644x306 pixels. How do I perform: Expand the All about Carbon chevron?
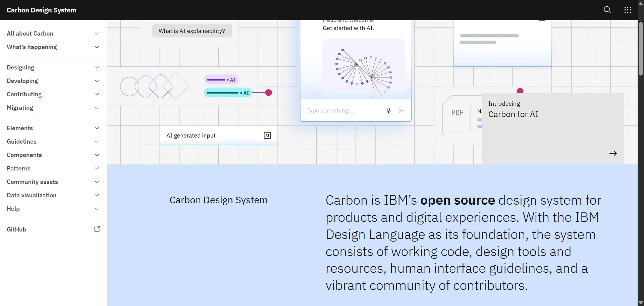(x=97, y=34)
